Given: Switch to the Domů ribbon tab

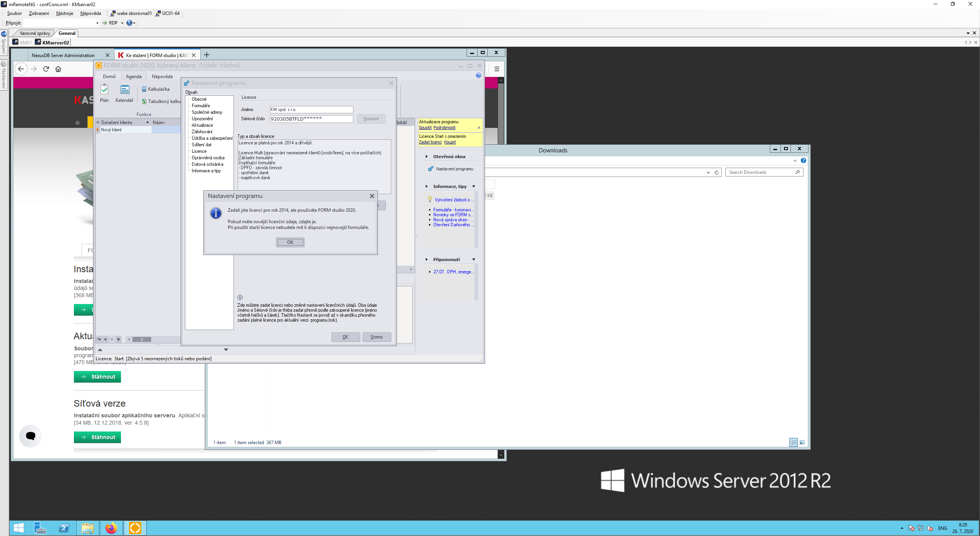Looking at the screenshot, I should [109, 77].
